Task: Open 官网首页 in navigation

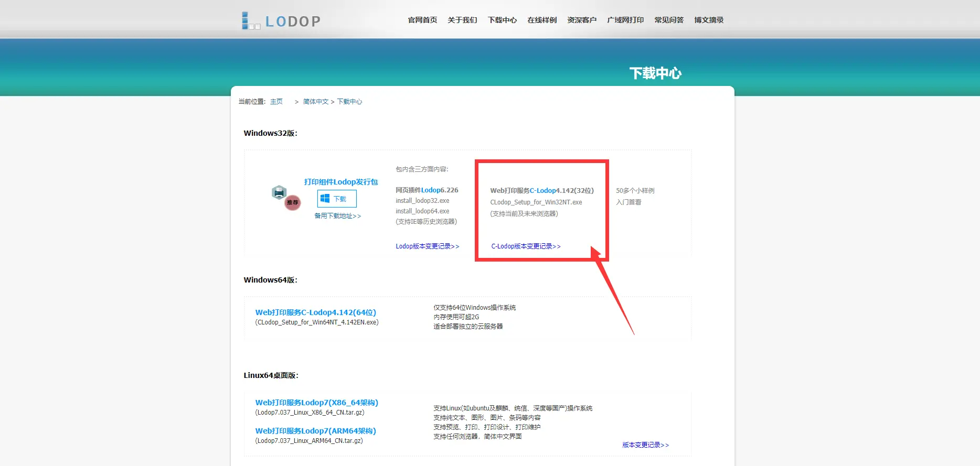Action: tap(422, 20)
